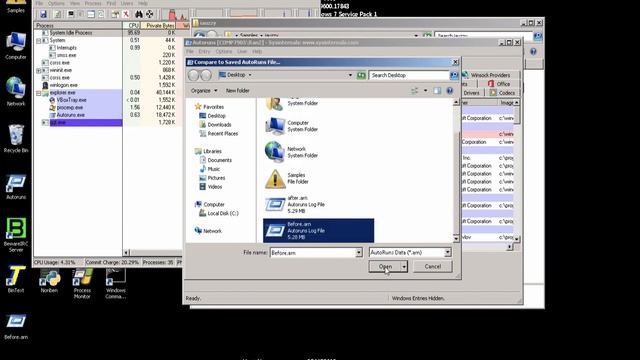Click the Kill Process red X icon

[126, 14]
